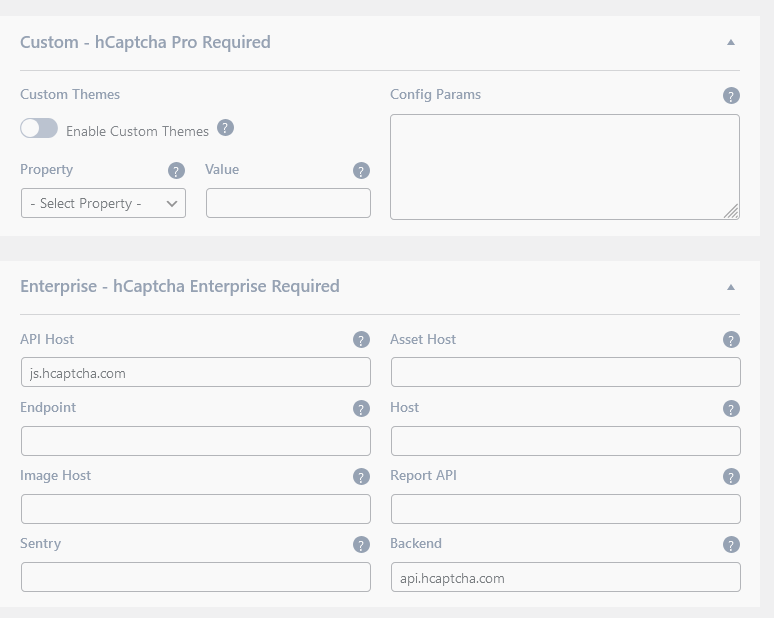Click the Config Params help icon
This screenshot has height=618, width=774.
coord(731,96)
